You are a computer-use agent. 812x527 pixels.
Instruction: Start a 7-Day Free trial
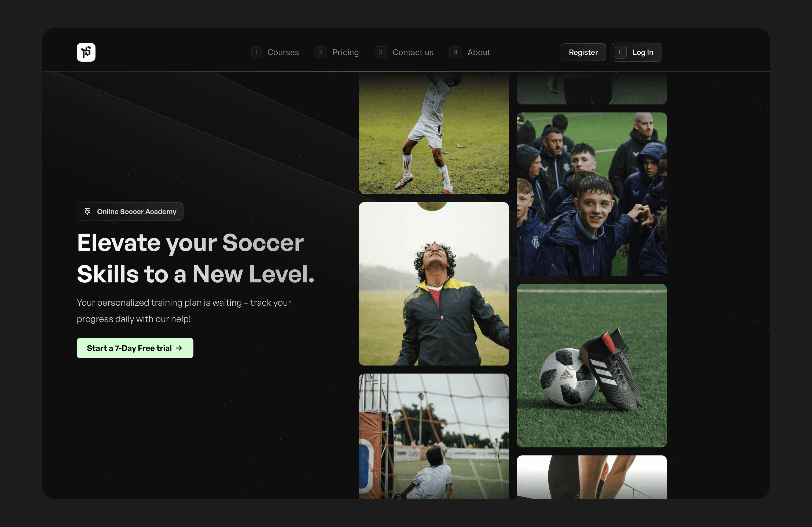coord(130,348)
